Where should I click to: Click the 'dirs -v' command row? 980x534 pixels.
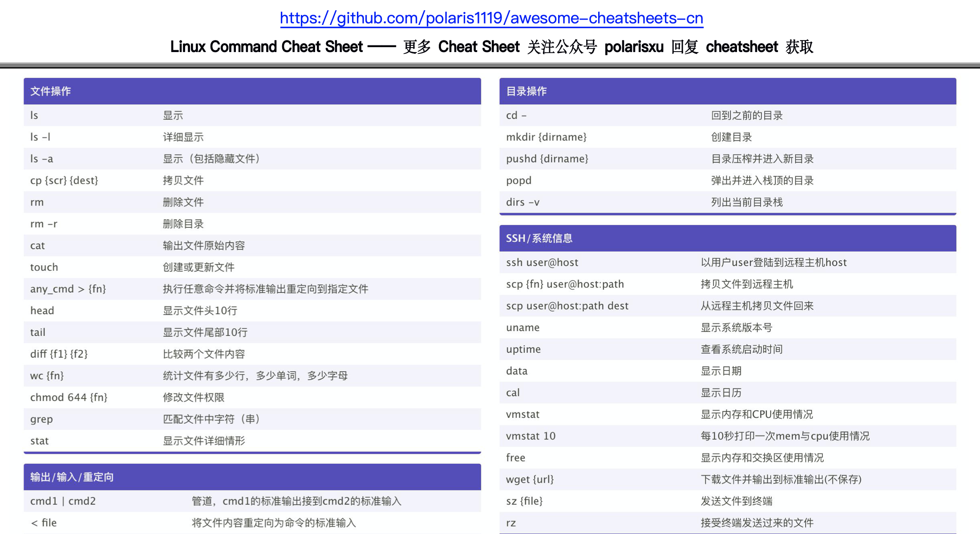pyautogui.click(x=522, y=202)
